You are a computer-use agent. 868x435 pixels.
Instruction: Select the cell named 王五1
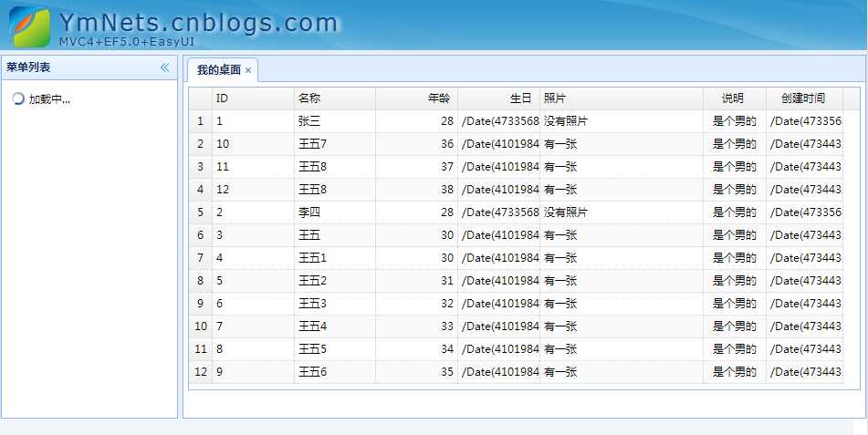pos(334,258)
